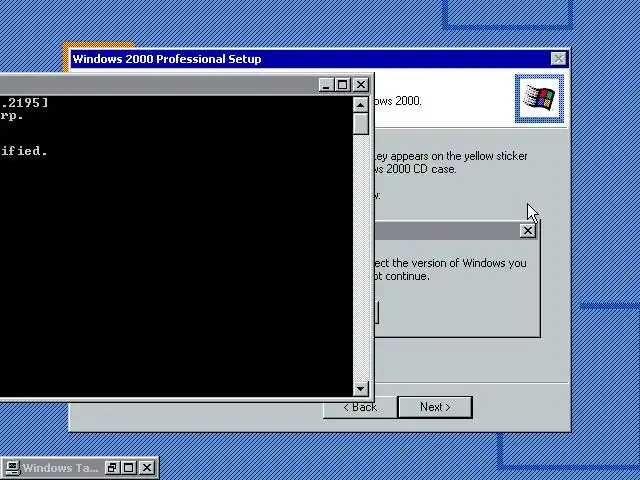This screenshot has width=640, height=480.
Task: Click the command prompt scroll down arrow
Action: tap(360, 389)
